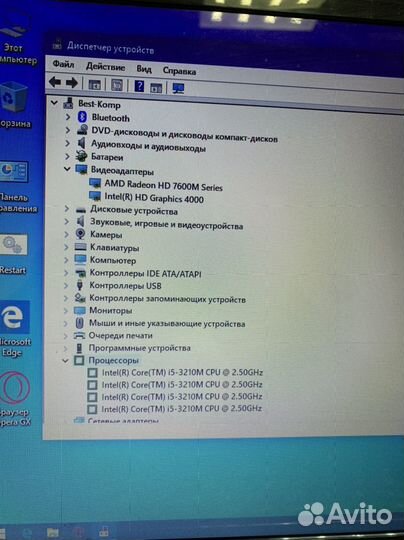
Task: Expand the Батареи category
Action: click(x=68, y=156)
